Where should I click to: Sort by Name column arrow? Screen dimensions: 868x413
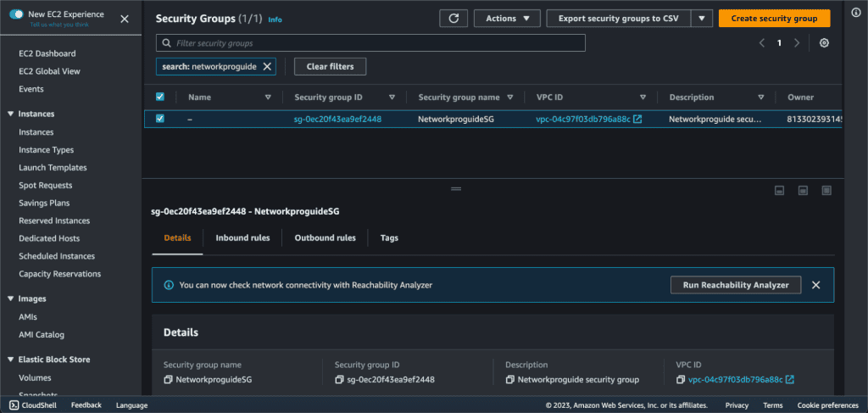point(268,97)
